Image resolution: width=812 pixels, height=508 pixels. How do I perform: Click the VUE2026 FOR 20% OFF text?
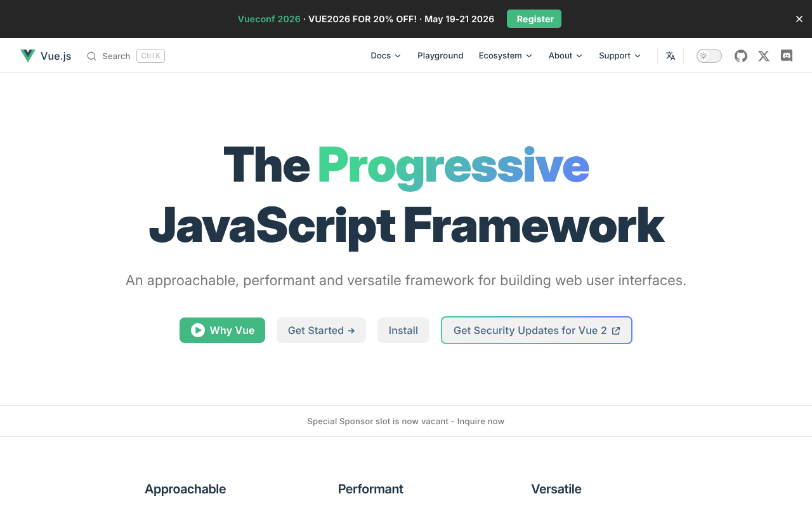pyautogui.click(x=363, y=19)
